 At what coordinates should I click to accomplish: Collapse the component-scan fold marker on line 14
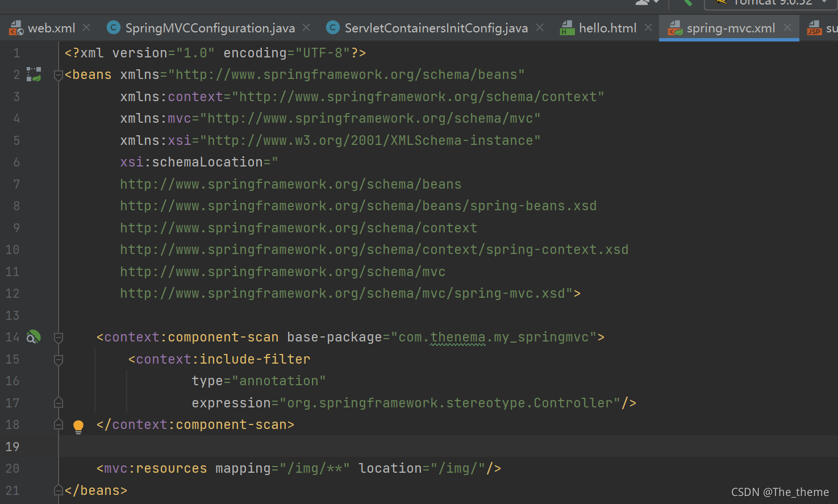(x=58, y=338)
